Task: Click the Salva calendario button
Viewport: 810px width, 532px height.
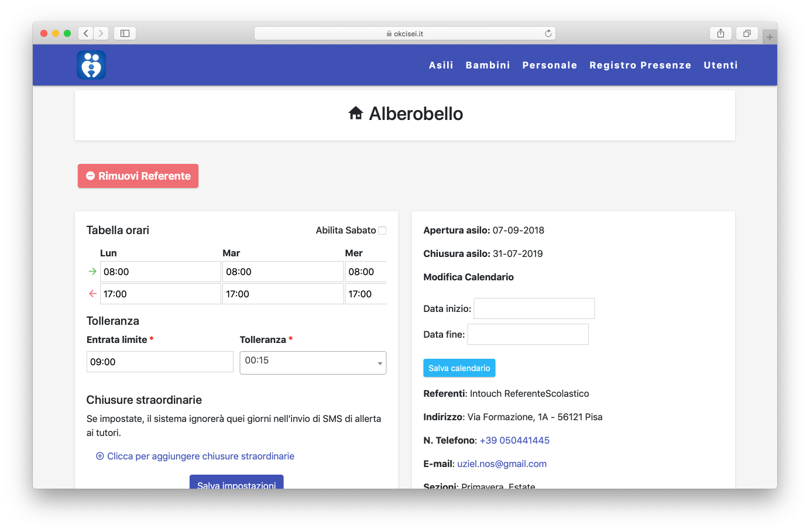Action: [x=459, y=368]
